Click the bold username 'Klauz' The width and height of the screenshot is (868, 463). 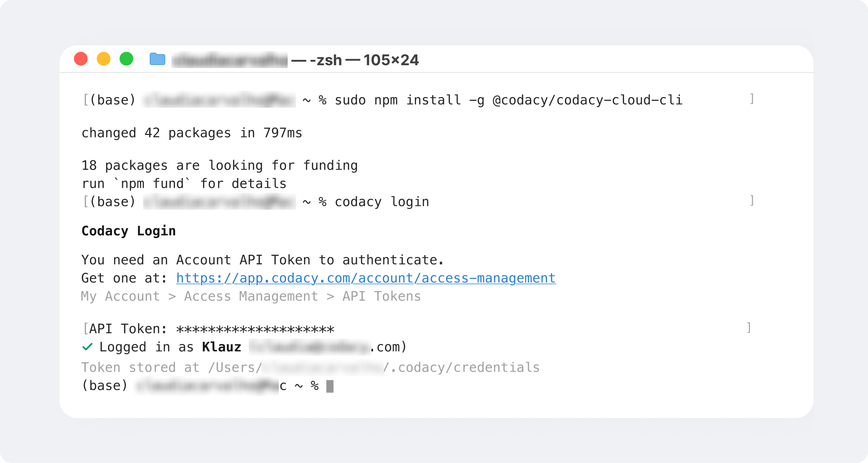click(x=222, y=347)
